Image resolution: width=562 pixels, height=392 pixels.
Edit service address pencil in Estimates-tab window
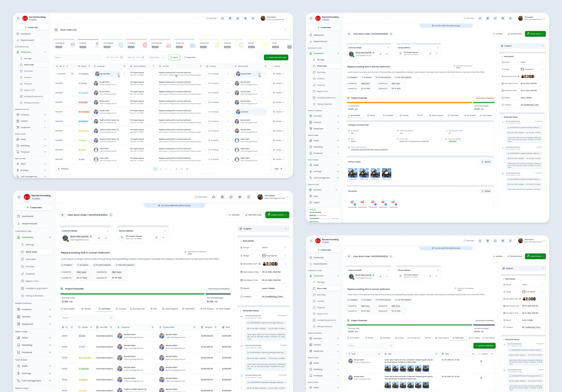156,237
